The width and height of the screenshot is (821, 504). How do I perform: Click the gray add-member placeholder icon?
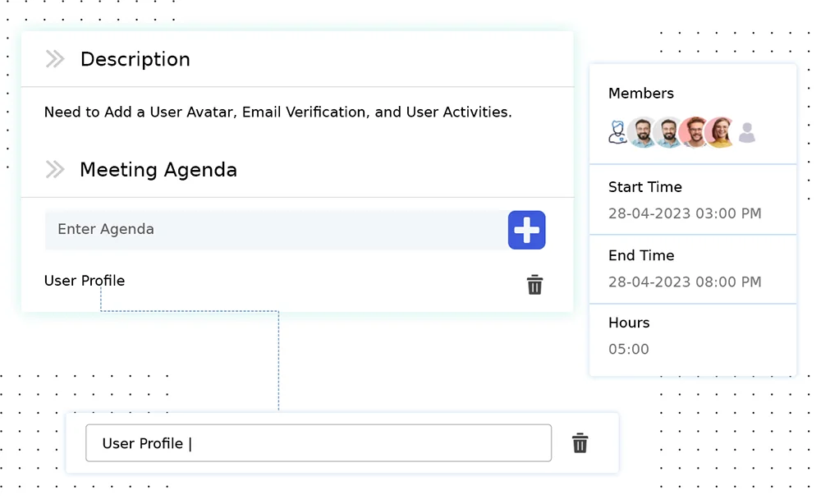(746, 133)
